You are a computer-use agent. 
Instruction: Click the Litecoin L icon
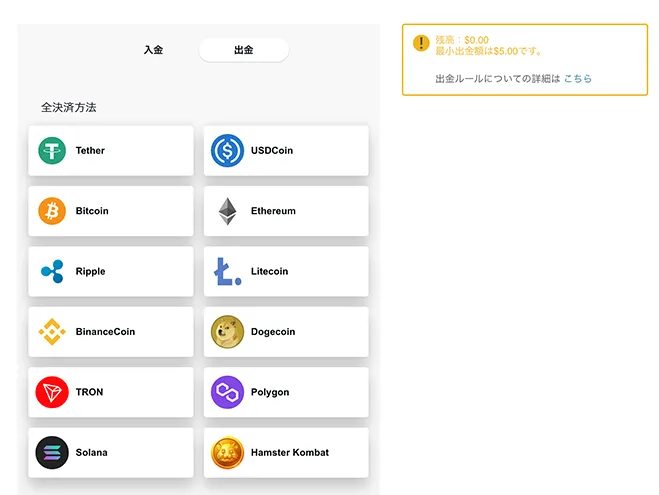pos(227,271)
